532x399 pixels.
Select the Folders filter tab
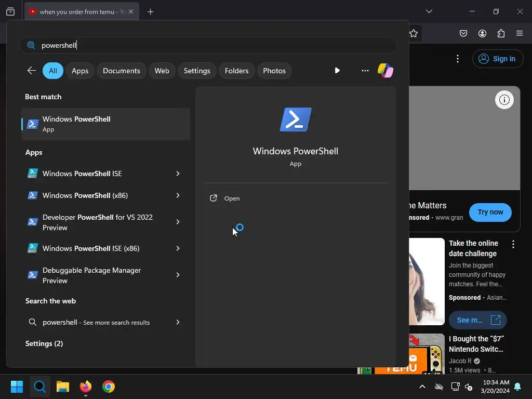(236, 71)
